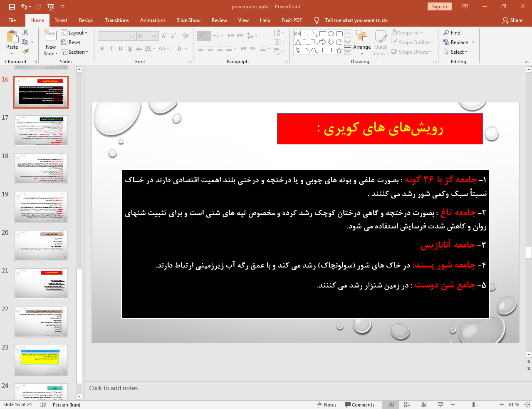This screenshot has height=409, width=532.
Task: Click the Paste clipboard icon
Action: point(12,37)
